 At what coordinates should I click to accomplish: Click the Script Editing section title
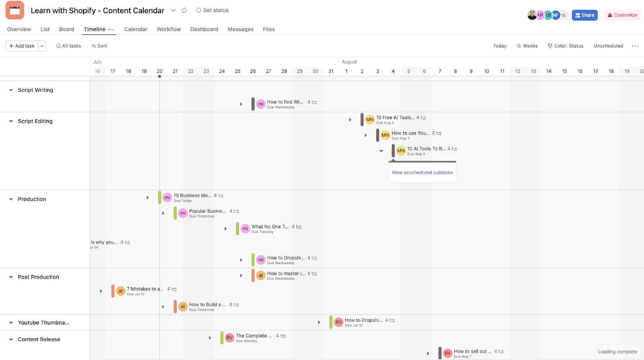35,121
